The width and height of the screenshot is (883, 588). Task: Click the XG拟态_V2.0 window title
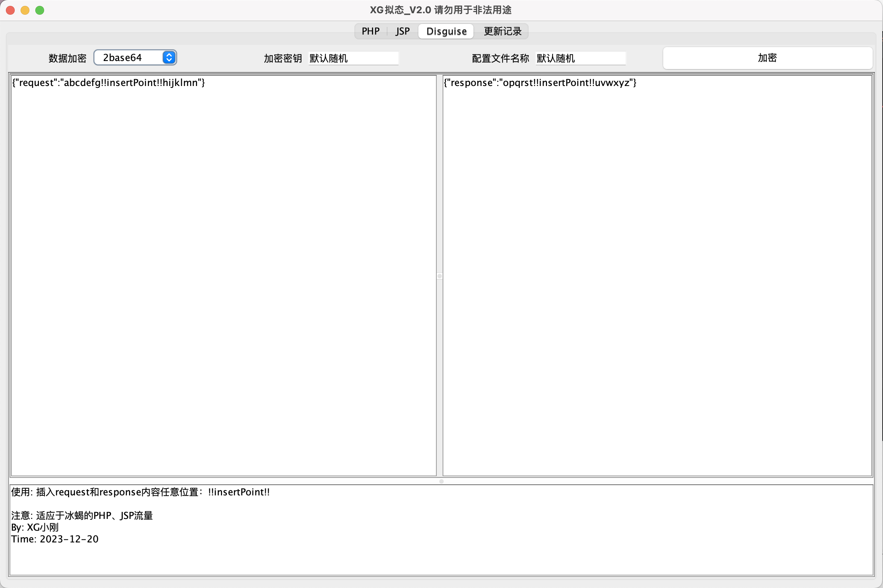(441, 10)
